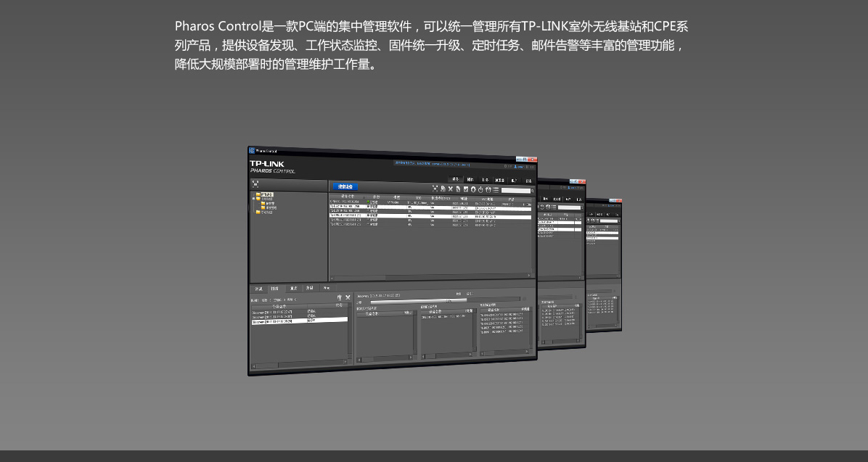
Task: Click the checkmark box icon in device toolbar
Action: [x=465, y=189]
